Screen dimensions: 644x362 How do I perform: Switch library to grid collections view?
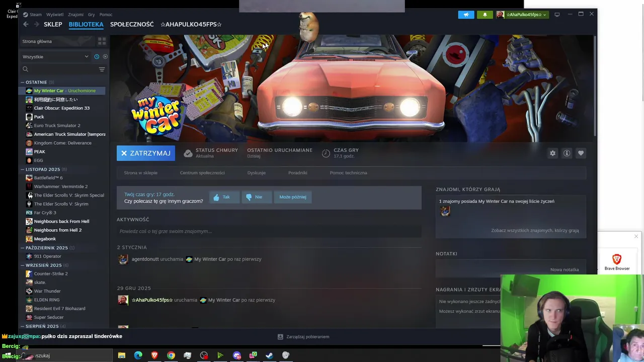(x=102, y=41)
